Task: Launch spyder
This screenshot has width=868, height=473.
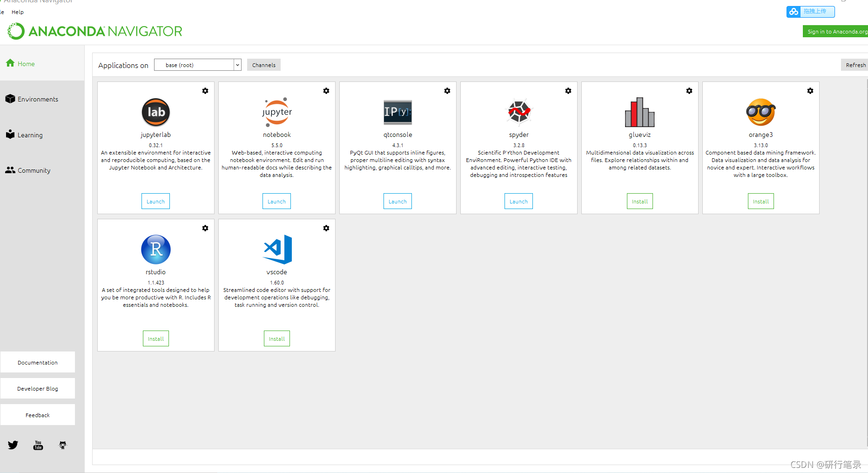Action: tap(518, 201)
